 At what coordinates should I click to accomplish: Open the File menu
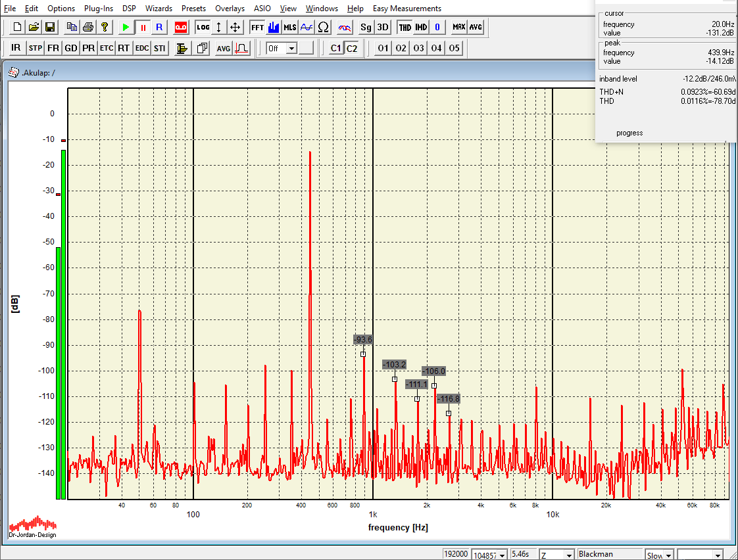click(9, 9)
